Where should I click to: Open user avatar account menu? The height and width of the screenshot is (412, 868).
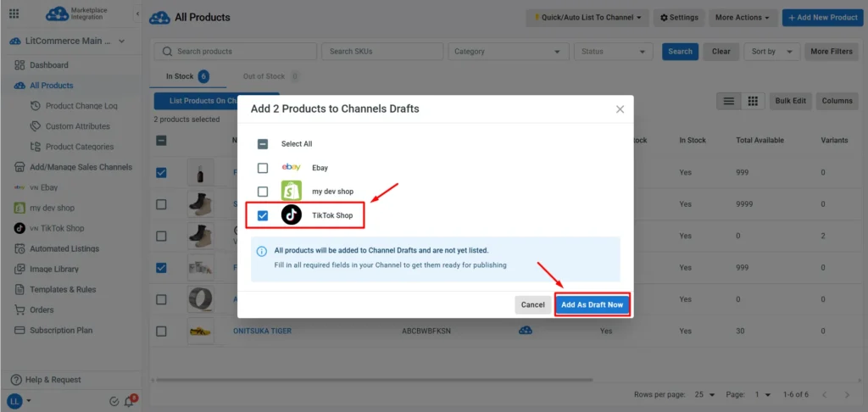click(19, 401)
